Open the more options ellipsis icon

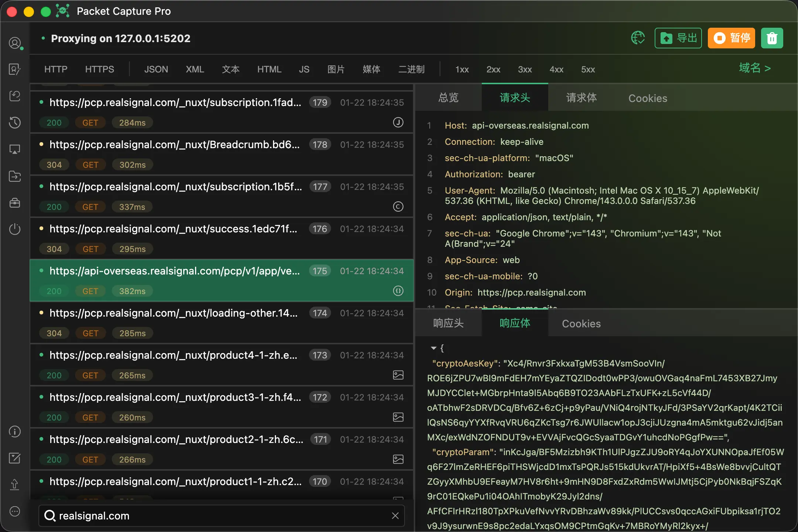pos(15,511)
